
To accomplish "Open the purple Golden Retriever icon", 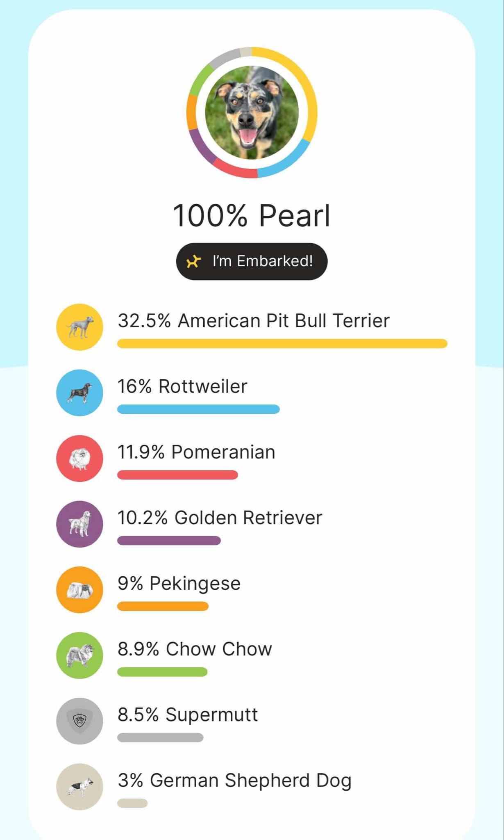I will [79, 524].
